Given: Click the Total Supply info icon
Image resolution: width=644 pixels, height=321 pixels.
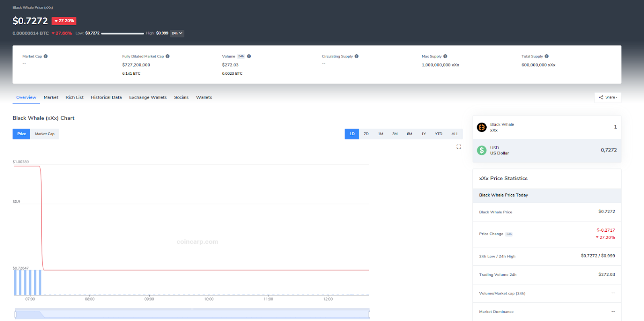Looking at the screenshot, I should (x=547, y=56).
